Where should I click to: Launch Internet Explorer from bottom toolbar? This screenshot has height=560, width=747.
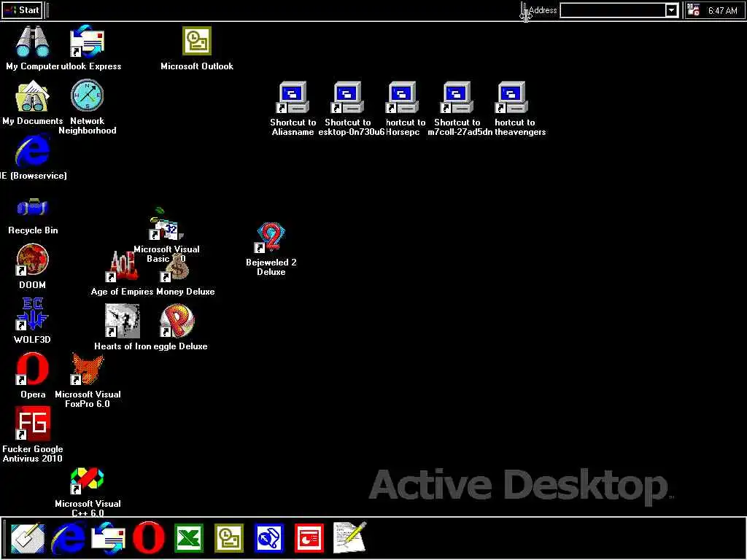(x=69, y=538)
